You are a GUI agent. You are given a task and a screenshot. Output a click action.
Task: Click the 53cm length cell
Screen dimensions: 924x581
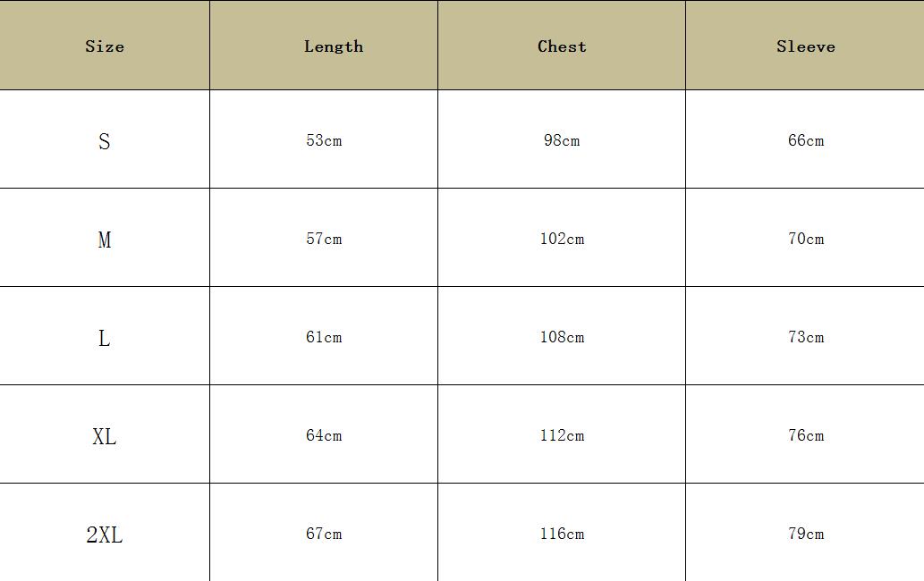tap(324, 140)
